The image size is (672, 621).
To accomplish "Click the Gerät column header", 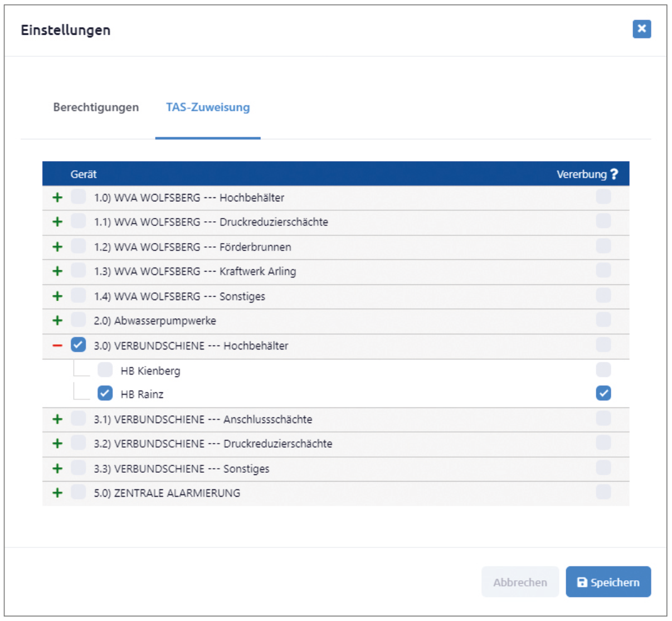I will click(84, 174).
